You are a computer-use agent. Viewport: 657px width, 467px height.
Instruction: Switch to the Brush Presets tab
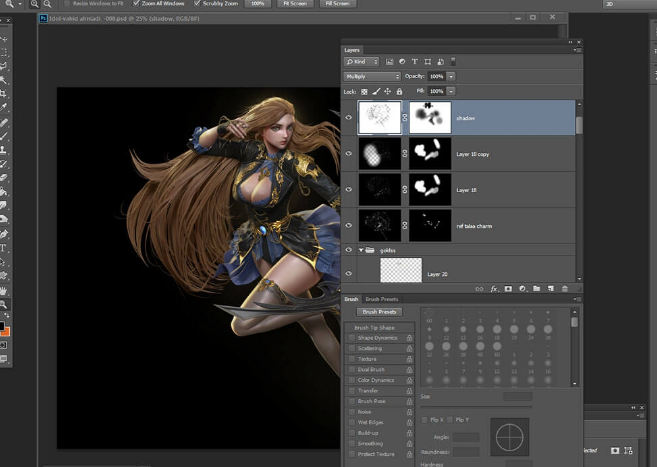coord(381,299)
